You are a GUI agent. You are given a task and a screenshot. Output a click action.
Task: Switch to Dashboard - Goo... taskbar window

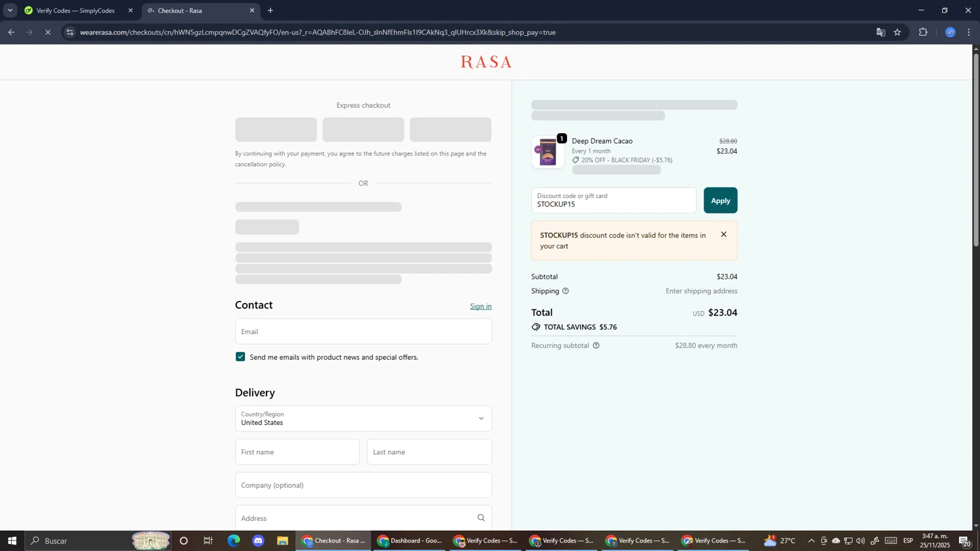pos(410,541)
